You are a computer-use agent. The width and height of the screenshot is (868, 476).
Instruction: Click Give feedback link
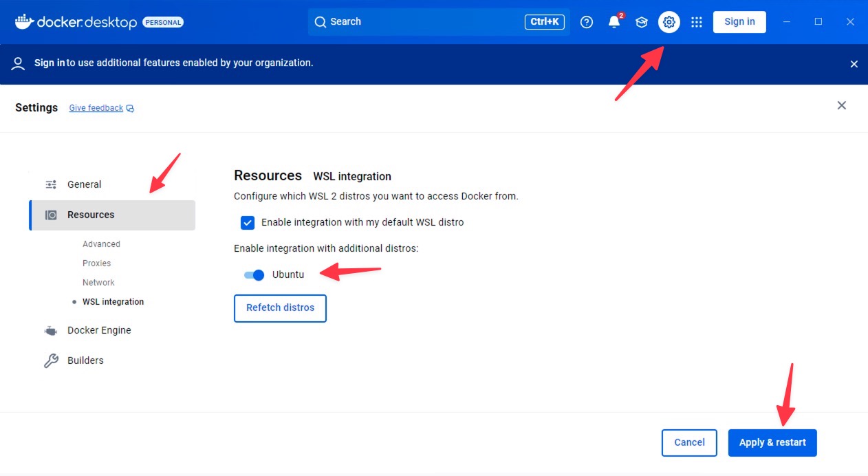[96, 108]
